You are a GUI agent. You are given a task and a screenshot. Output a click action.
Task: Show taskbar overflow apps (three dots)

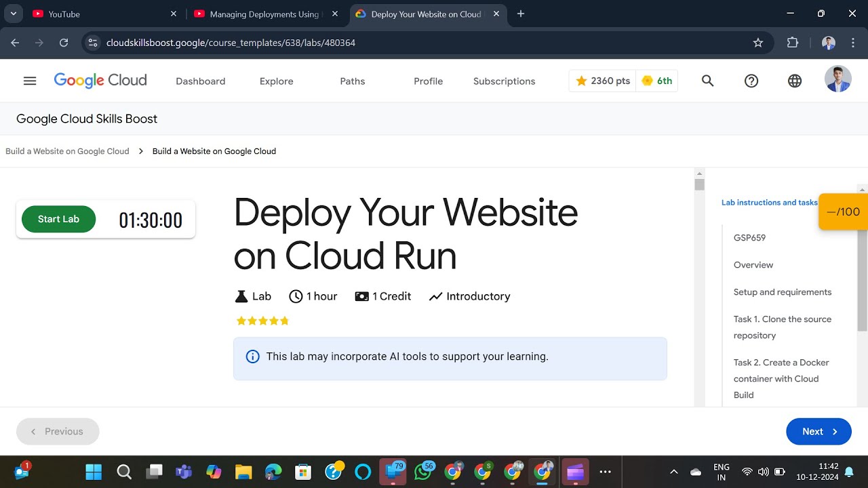click(x=606, y=472)
